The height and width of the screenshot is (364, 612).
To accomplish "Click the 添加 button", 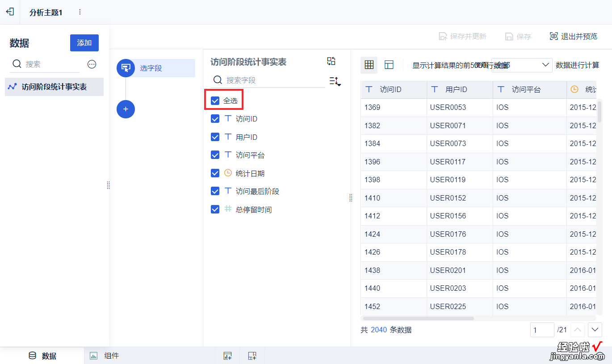I will (84, 43).
